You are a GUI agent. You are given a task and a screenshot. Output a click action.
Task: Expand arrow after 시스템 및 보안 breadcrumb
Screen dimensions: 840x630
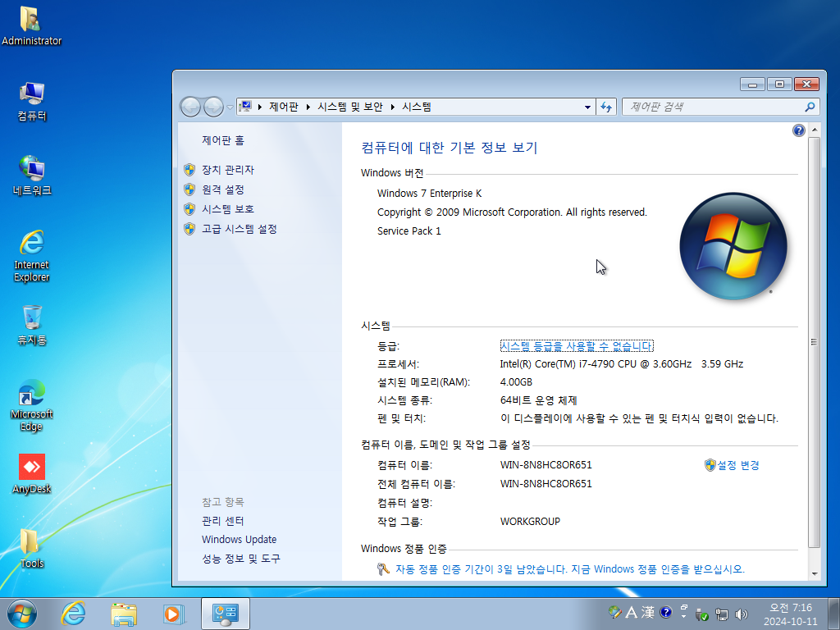[393, 107]
